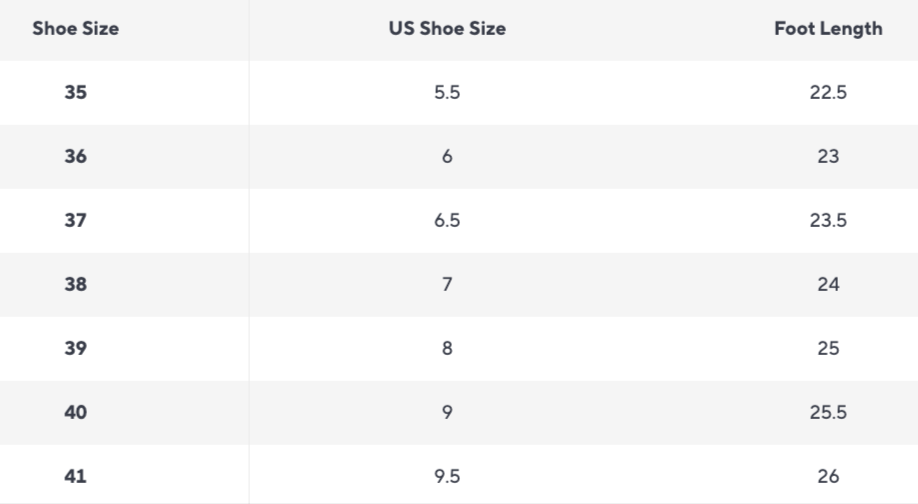Select shoe size 38 cell
The width and height of the screenshot is (918, 504).
pos(75,285)
